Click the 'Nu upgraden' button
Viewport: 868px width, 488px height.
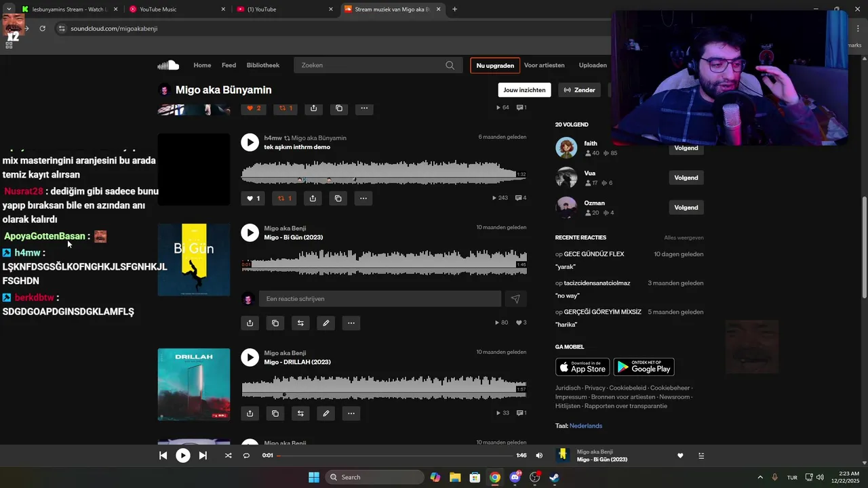click(x=495, y=65)
